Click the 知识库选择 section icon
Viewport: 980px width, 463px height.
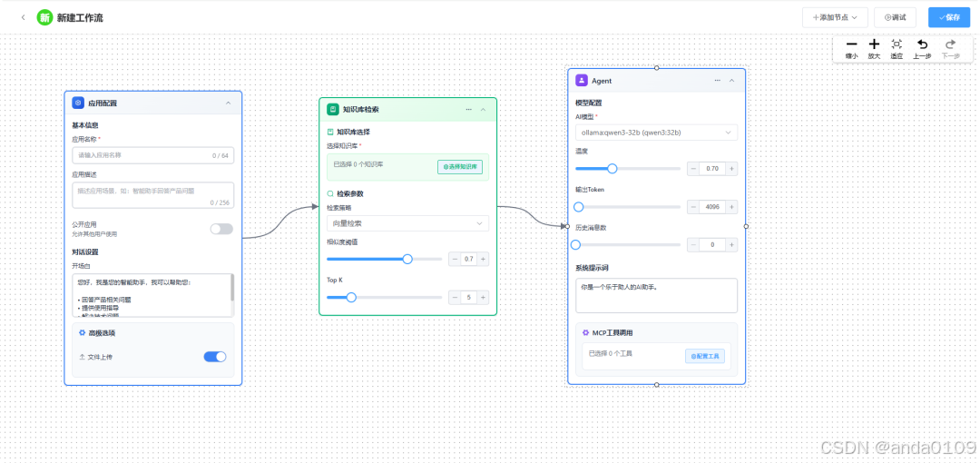(x=330, y=132)
